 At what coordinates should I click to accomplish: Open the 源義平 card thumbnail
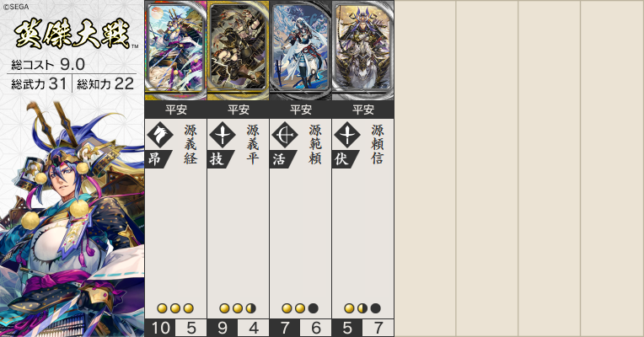239,51
